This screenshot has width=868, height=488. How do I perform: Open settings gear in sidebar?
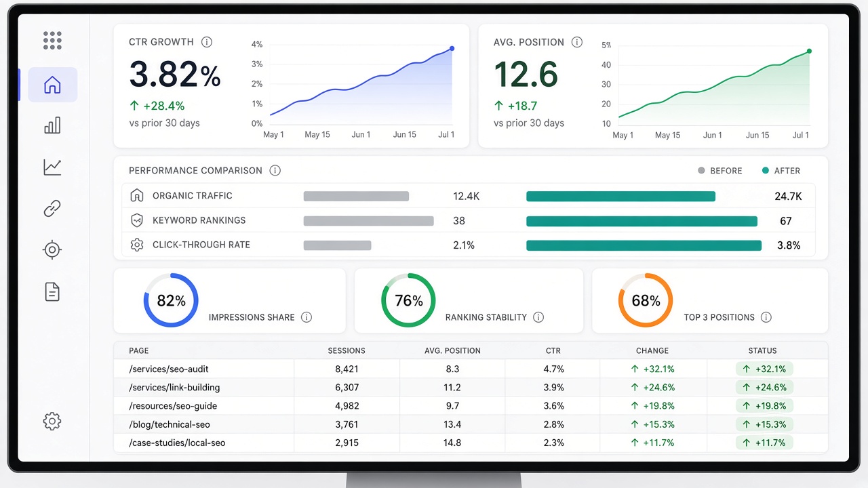click(52, 422)
